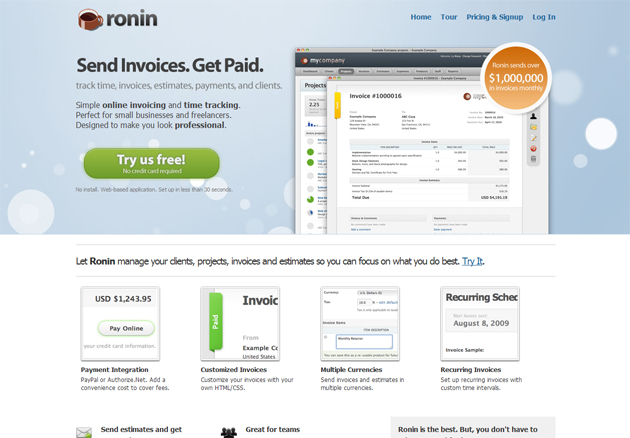
Task: Click the Customized Invoices heading
Action: point(234,370)
